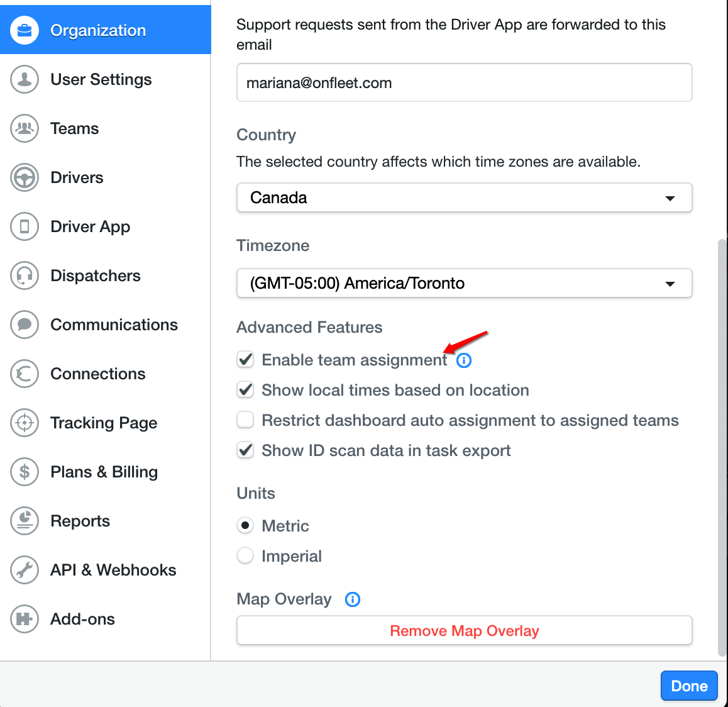Click the support email input field

[465, 82]
